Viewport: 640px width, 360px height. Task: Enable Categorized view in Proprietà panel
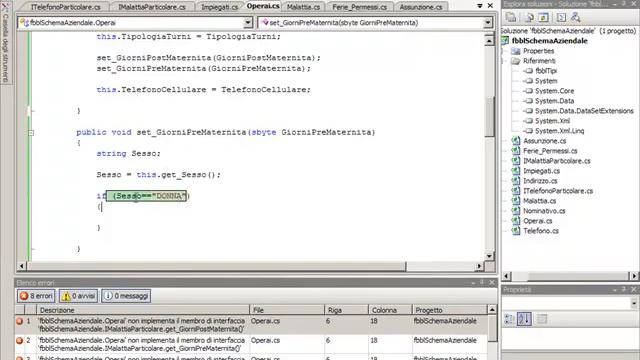(x=509, y=319)
